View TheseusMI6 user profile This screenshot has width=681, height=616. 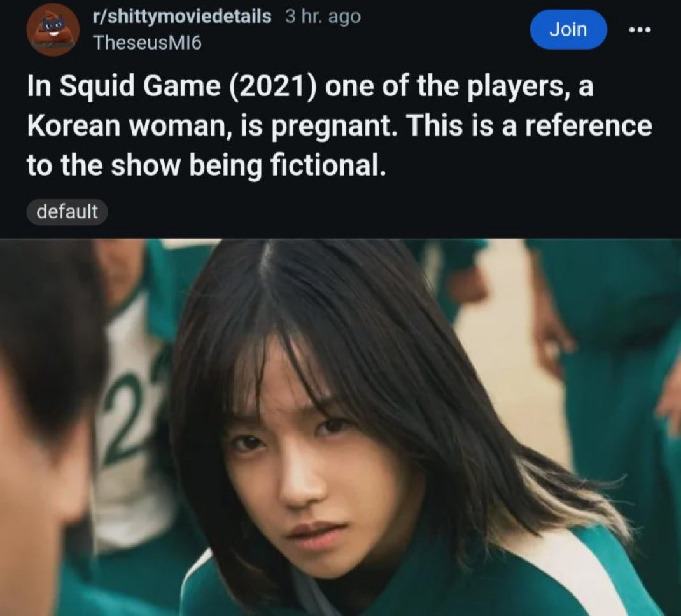[x=148, y=43]
